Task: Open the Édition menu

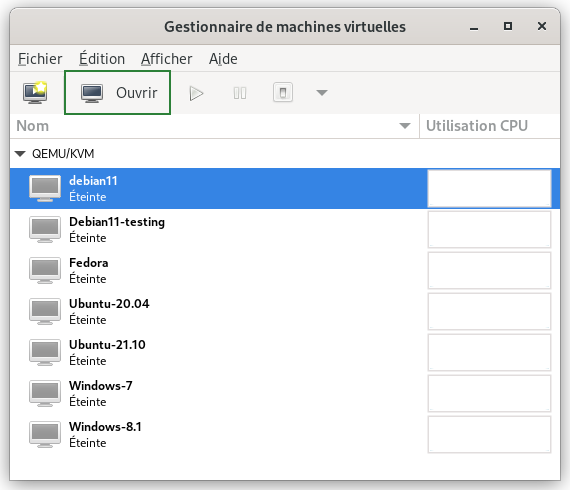Action: coord(102,59)
